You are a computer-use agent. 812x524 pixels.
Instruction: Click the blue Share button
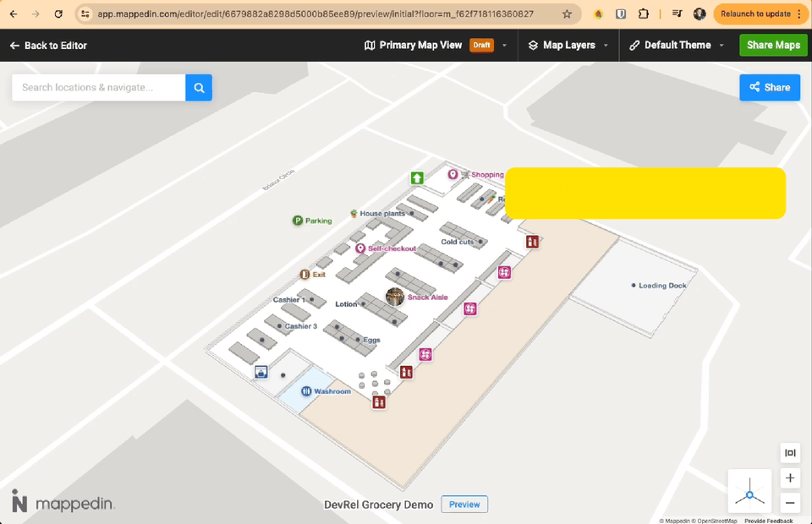tap(769, 88)
